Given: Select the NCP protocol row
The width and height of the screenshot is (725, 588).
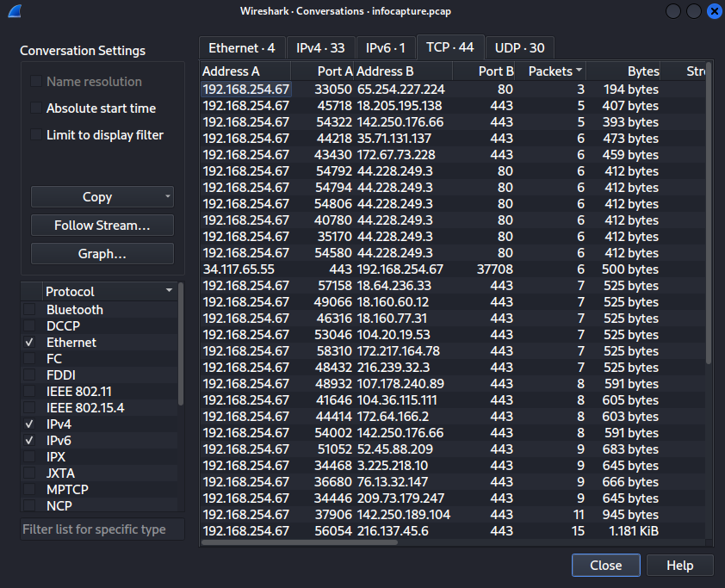Looking at the screenshot, I should 99,505.
